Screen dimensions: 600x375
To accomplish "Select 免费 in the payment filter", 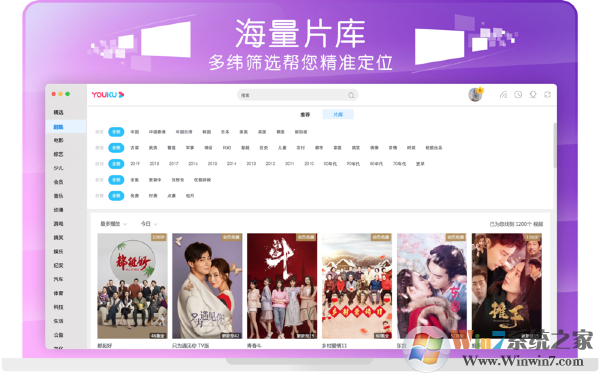I will coord(134,196).
